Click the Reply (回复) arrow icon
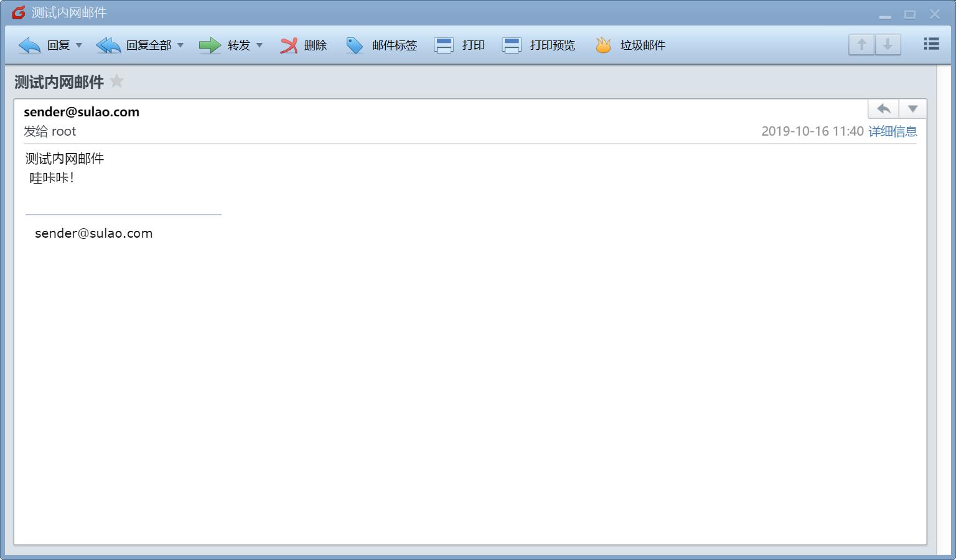This screenshot has height=560, width=956. 29,45
